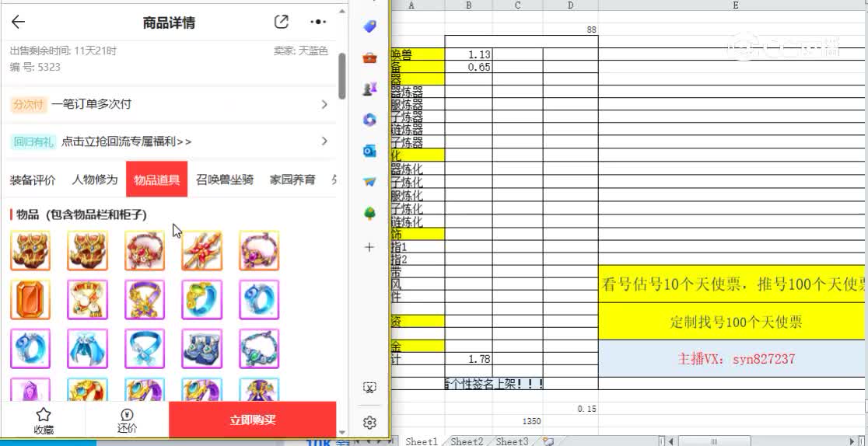Click the 一笔订单多次付 text

coord(91,104)
